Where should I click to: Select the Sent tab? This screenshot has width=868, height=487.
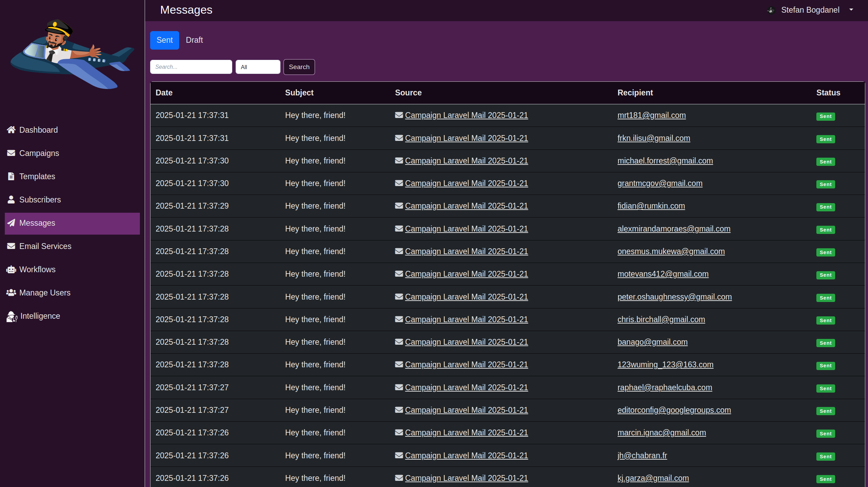[x=164, y=40]
